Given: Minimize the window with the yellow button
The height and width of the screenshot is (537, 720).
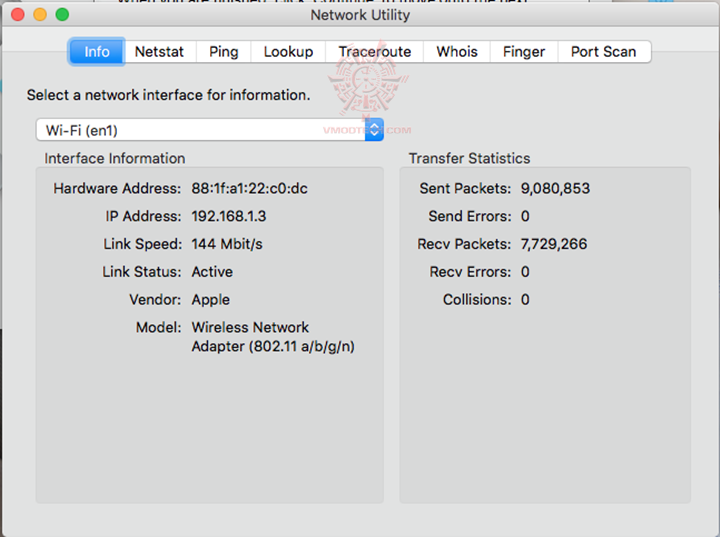Looking at the screenshot, I should pos(40,15).
